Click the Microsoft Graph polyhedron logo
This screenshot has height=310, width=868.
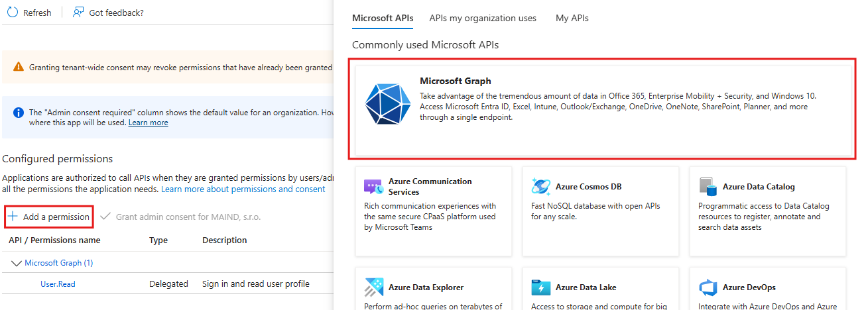tap(387, 104)
